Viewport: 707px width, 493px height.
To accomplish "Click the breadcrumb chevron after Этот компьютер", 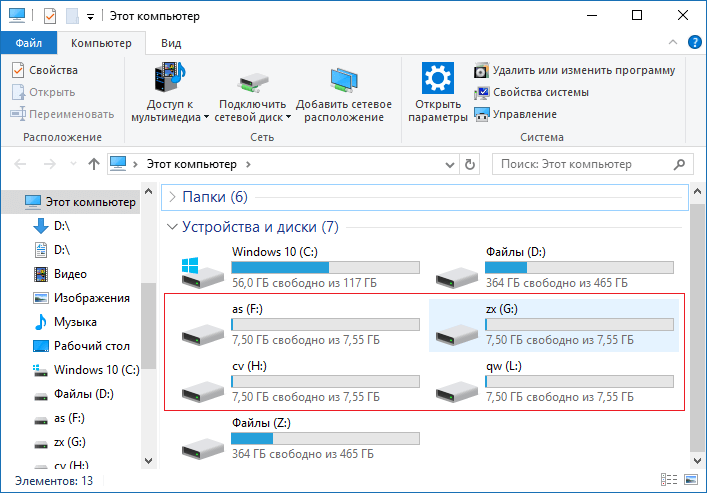I will 248,164.
